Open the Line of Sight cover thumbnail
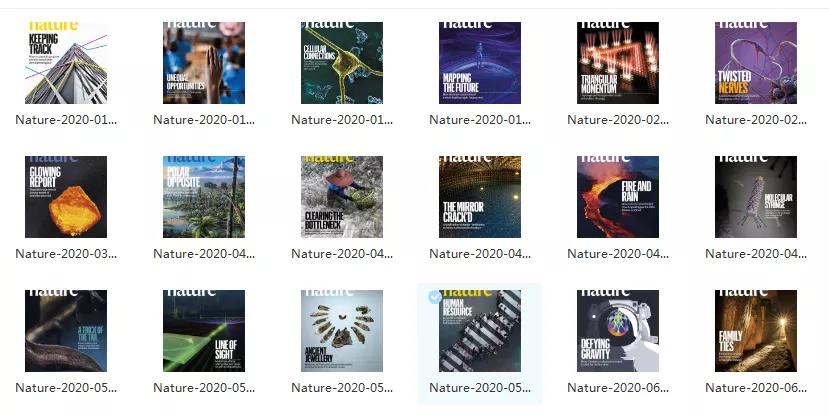The height and width of the screenshot is (417, 829). click(x=204, y=331)
